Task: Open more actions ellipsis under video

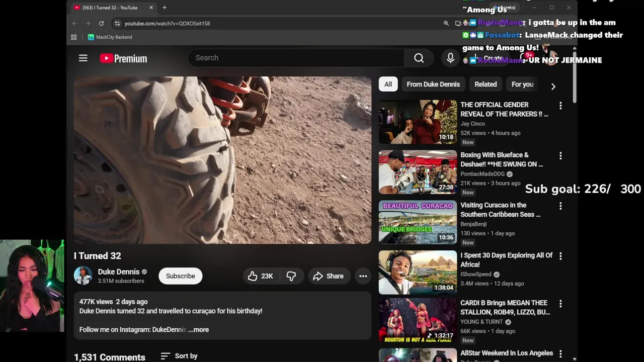Action: 363,276
